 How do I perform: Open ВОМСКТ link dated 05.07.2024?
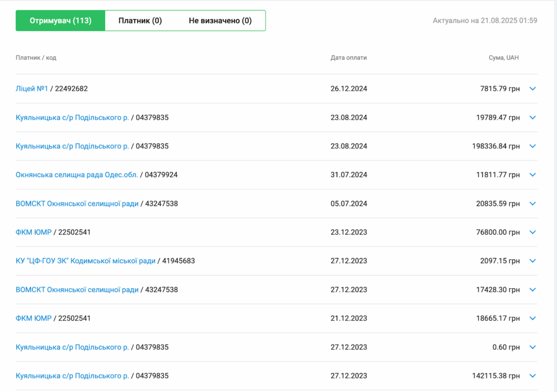[x=77, y=204]
